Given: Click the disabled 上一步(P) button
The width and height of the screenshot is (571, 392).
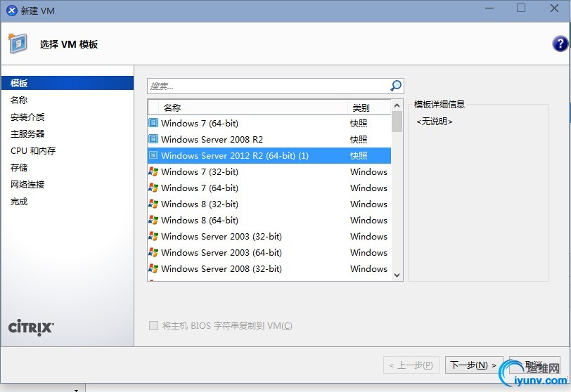Looking at the screenshot, I should pyautogui.click(x=411, y=365).
